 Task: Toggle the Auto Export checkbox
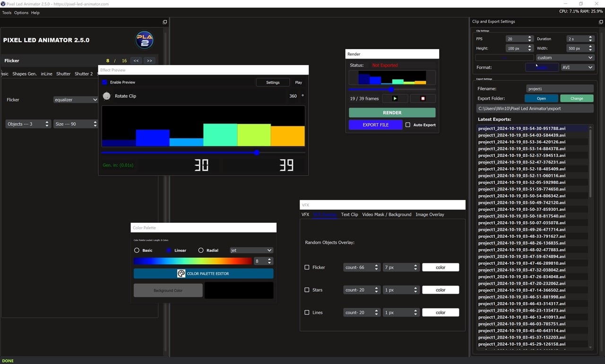tap(408, 124)
